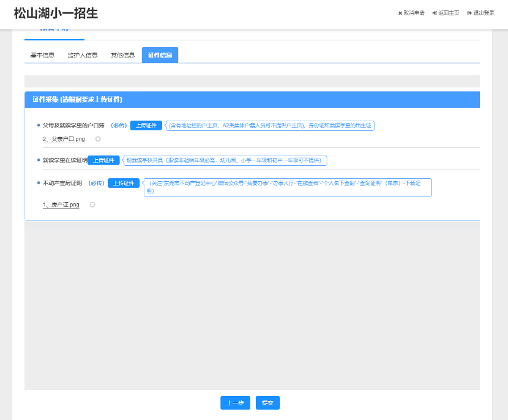Delete the uploaded 房产证.png file
The image size is (508, 420).
[x=92, y=204]
